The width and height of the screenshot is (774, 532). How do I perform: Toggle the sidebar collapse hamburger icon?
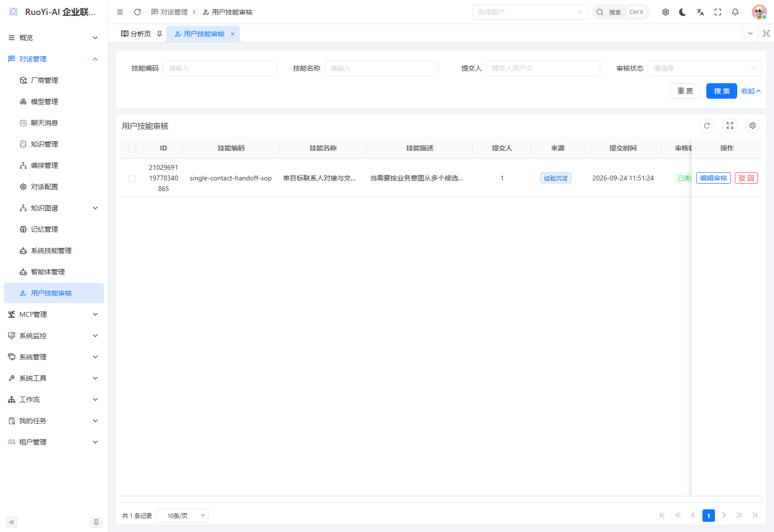pyautogui.click(x=120, y=12)
